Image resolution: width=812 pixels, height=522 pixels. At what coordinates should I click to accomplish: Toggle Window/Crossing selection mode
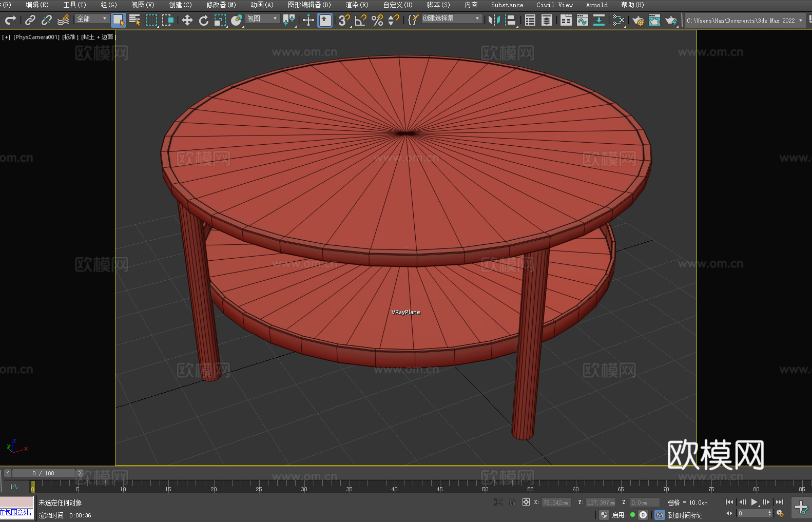click(x=168, y=20)
